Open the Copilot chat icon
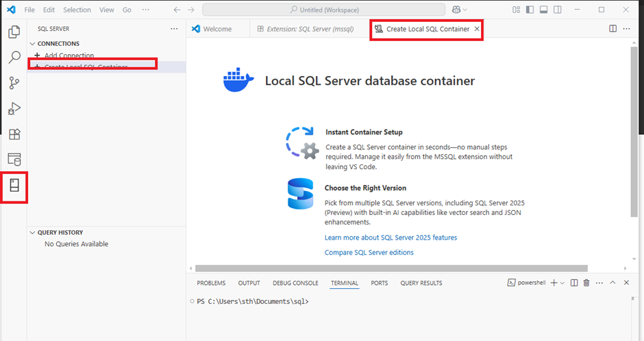 (x=456, y=10)
